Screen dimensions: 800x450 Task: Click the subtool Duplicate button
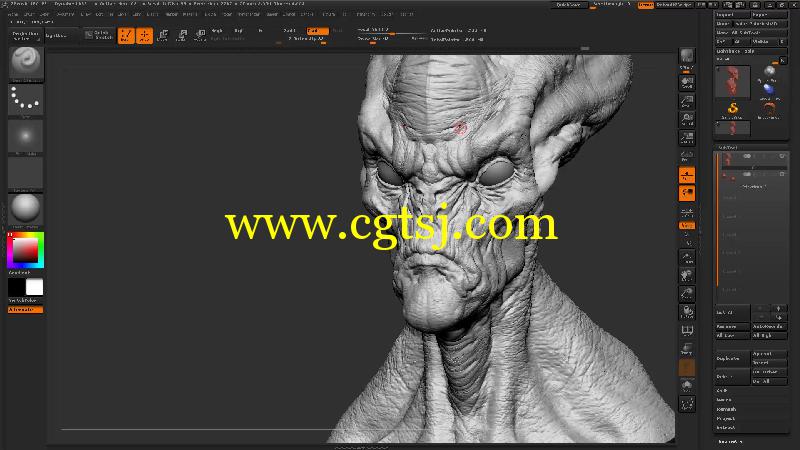coord(733,359)
